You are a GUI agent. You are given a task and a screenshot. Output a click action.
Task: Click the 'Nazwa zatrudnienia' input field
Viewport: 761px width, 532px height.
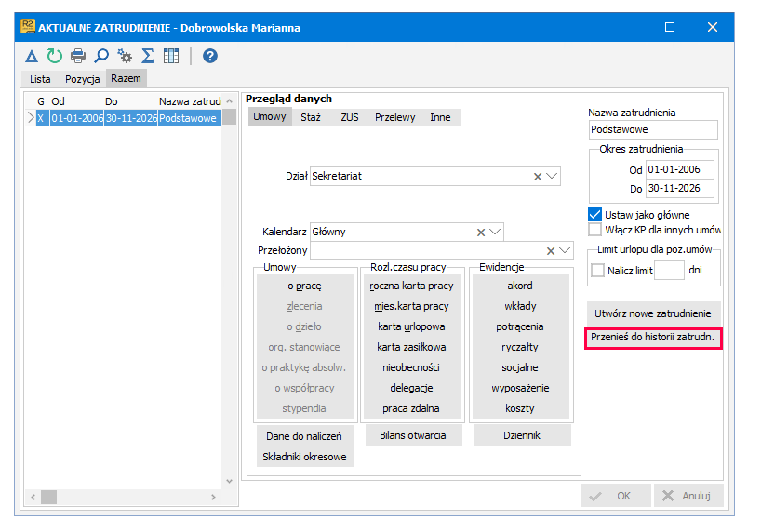[x=653, y=129]
